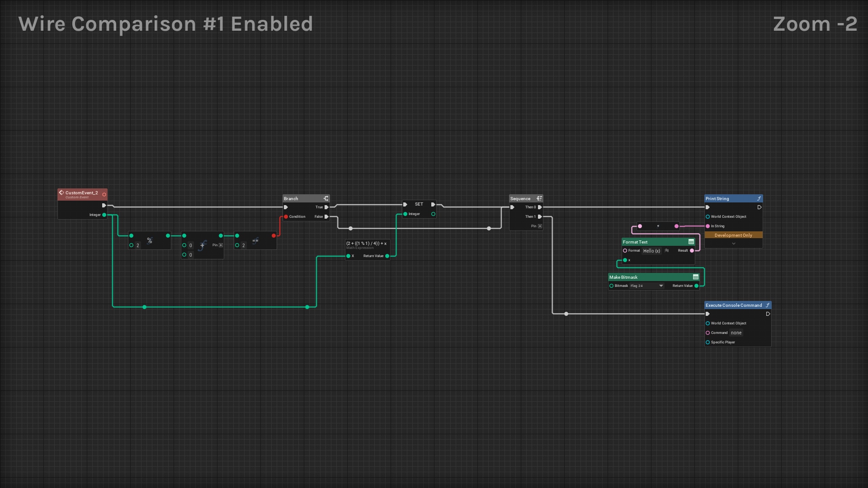
Task: Click the flow-control icon on the Branch node header
Action: [326, 198]
